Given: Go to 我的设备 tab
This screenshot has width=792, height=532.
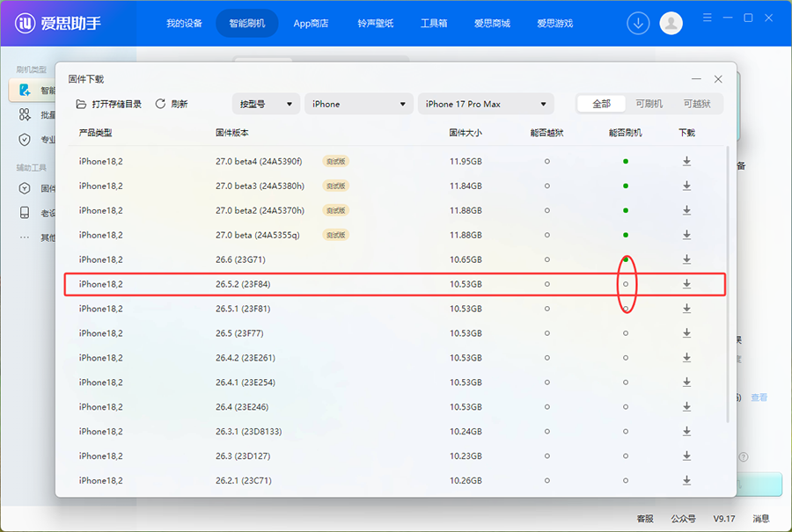Looking at the screenshot, I should [x=185, y=23].
